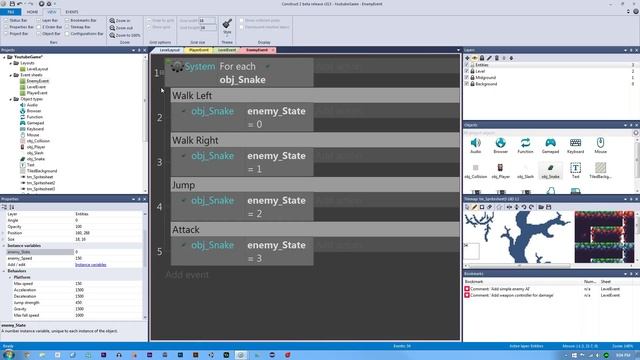The image size is (640, 360).
Task: Collapse the YoutubeGame project tree node
Action: click(4, 57)
